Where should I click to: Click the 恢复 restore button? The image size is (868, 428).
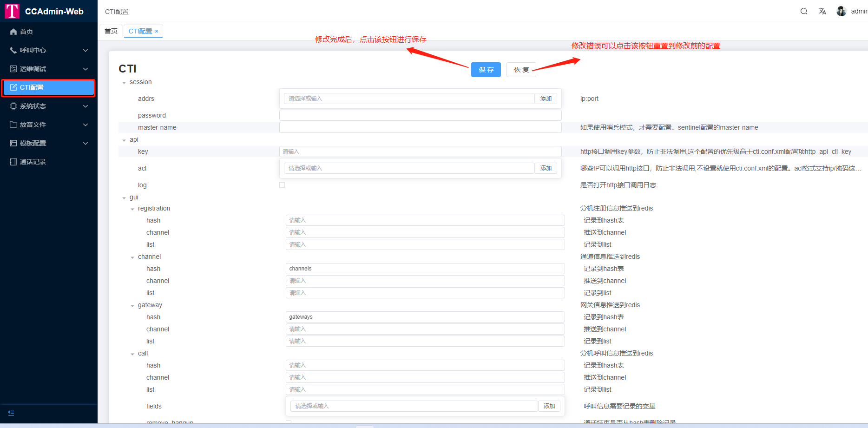click(x=521, y=70)
